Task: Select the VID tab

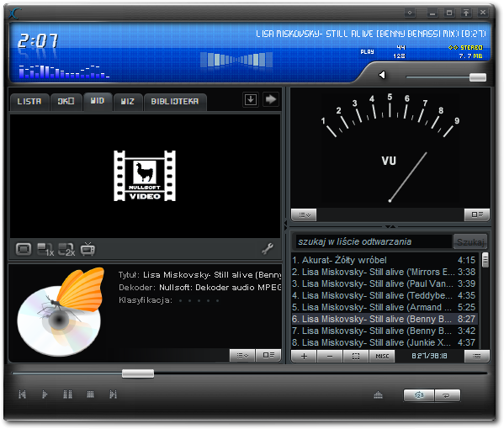Action: point(98,101)
